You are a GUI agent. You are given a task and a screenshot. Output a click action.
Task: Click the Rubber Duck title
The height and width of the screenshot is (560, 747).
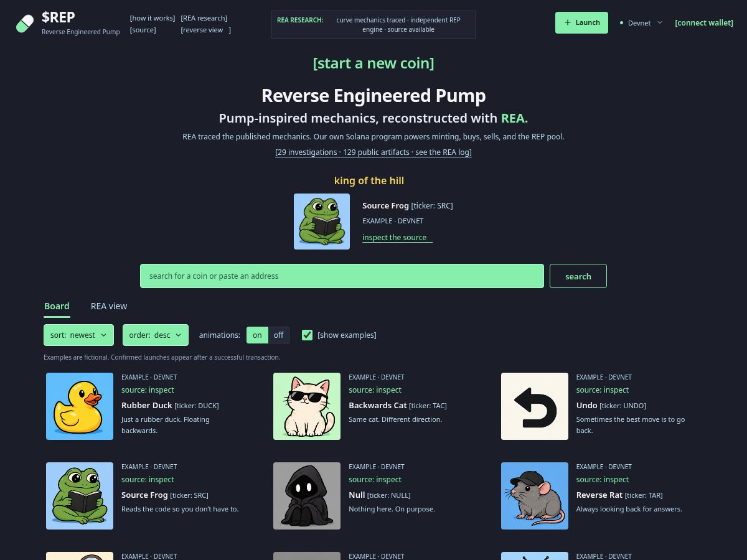coord(147,406)
